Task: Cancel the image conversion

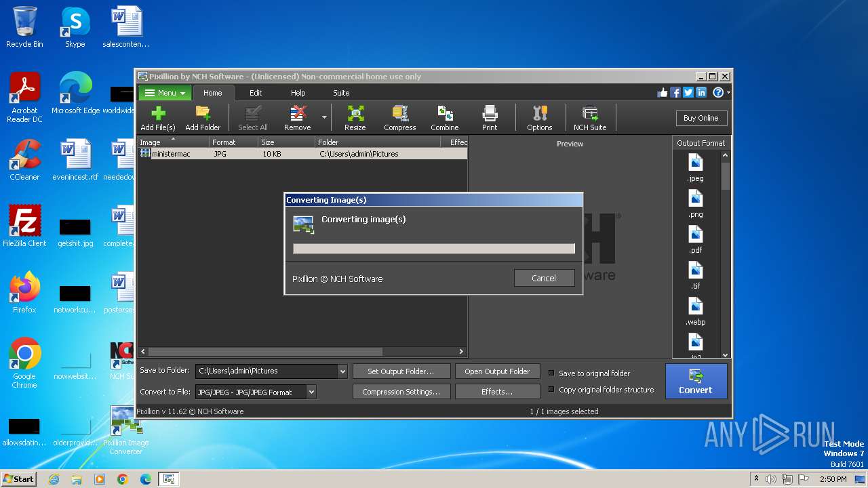Action: [x=544, y=278]
